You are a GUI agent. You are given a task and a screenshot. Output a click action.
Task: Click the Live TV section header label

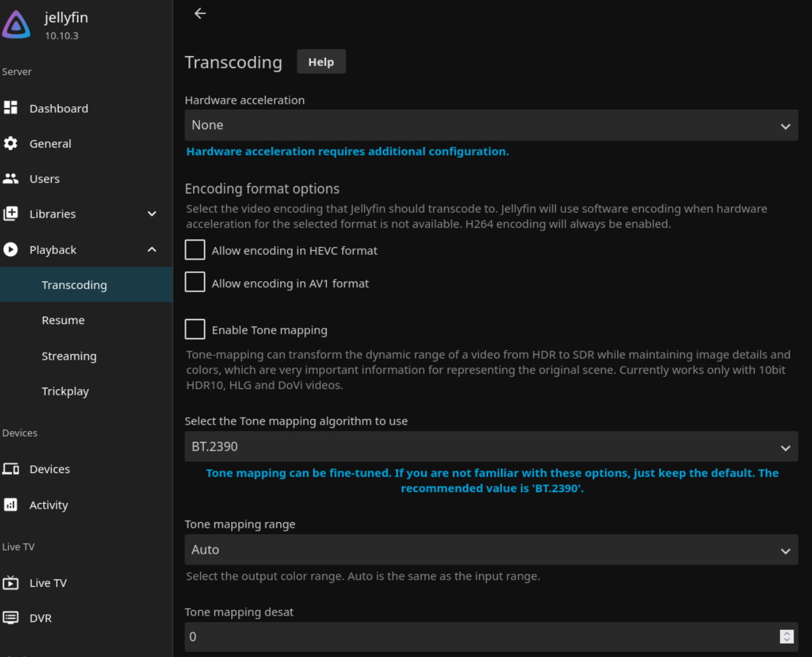point(18,547)
